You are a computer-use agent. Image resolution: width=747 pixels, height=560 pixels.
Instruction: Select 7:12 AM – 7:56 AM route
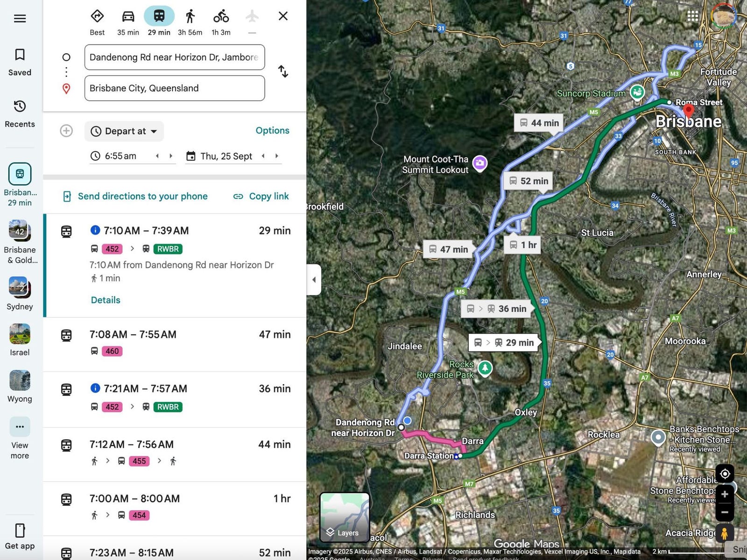[x=176, y=455]
